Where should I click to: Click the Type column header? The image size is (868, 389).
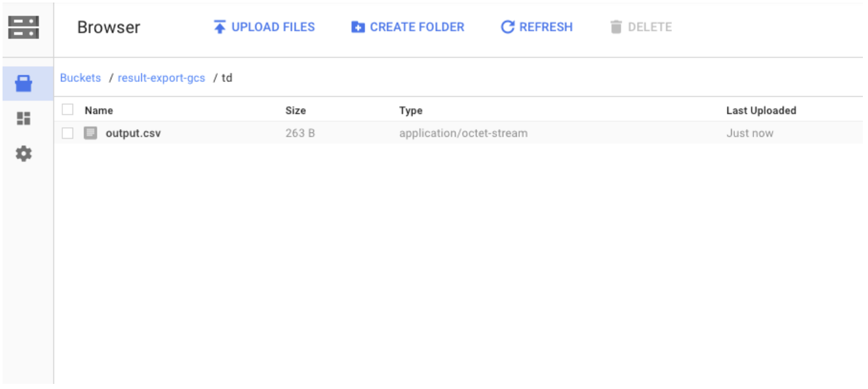[x=410, y=111]
